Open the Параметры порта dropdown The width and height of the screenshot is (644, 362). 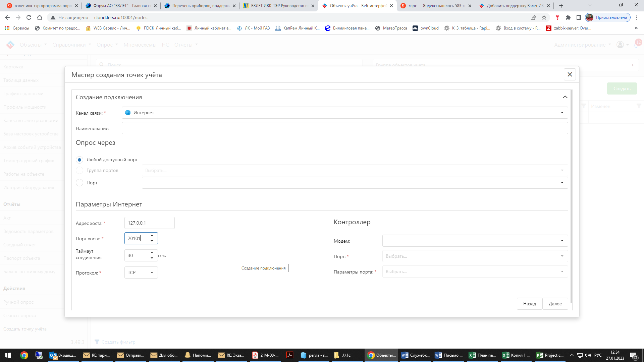coord(475,271)
